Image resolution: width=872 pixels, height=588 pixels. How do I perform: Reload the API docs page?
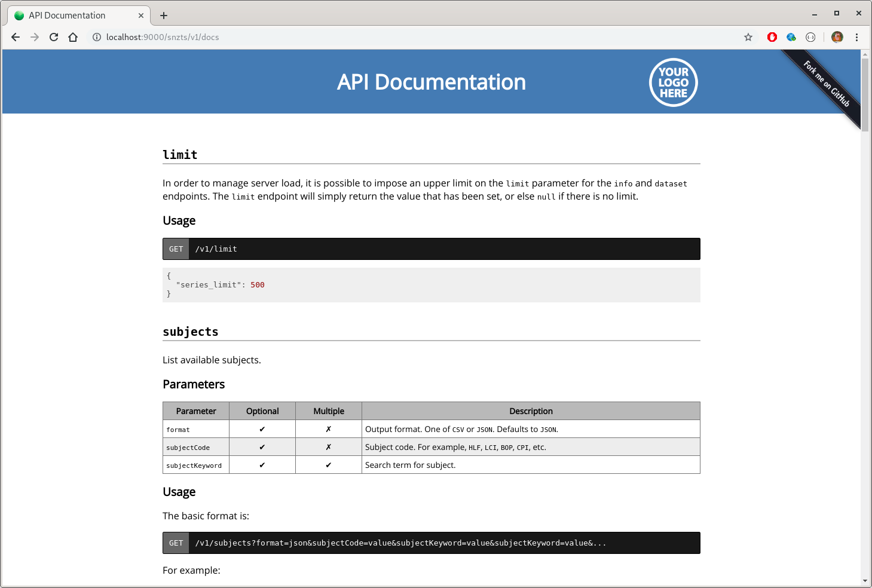pyautogui.click(x=54, y=37)
